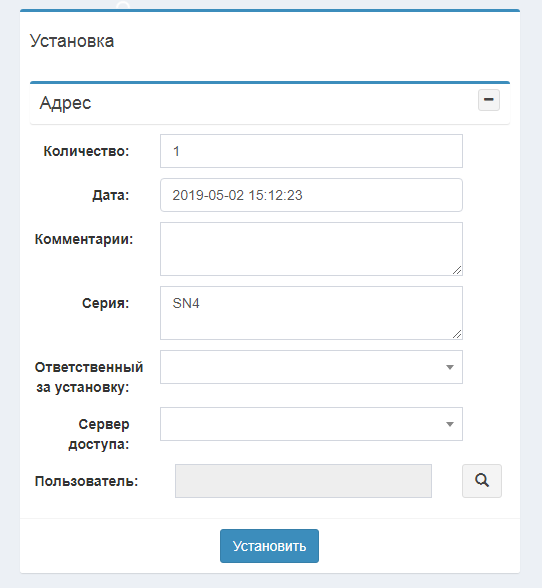Click the Комментарии label
Viewport: 542px width, 588px height.
84,239
